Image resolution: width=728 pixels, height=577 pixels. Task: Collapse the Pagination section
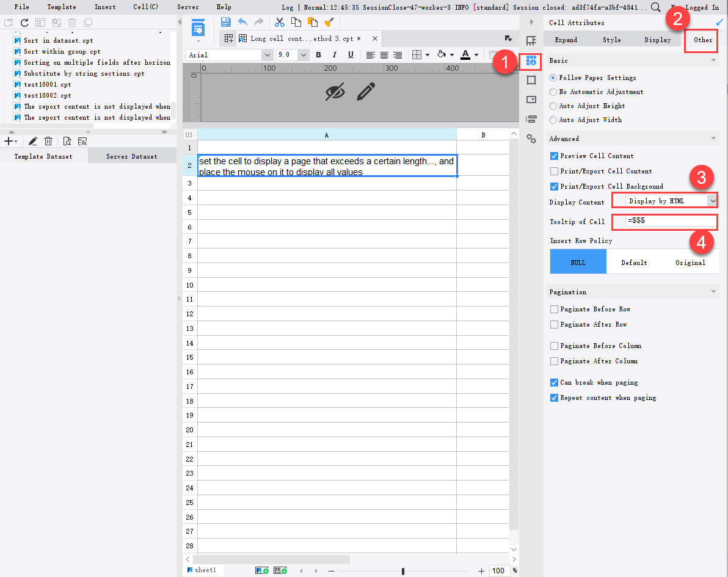(713, 291)
